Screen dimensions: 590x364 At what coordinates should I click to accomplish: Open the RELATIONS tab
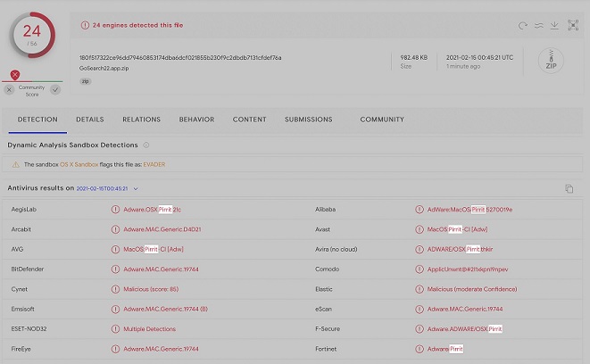[141, 120]
